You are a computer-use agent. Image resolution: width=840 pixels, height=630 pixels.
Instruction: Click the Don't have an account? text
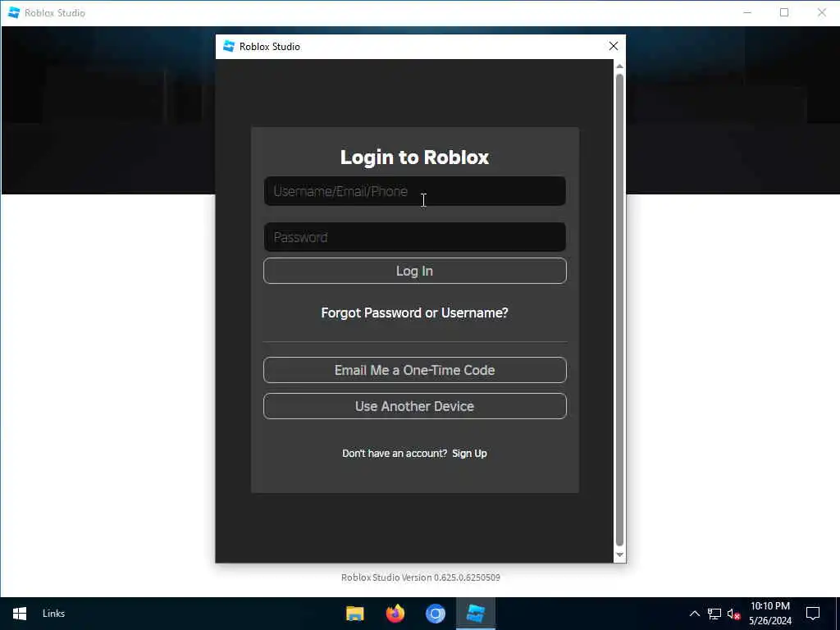coord(395,453)
